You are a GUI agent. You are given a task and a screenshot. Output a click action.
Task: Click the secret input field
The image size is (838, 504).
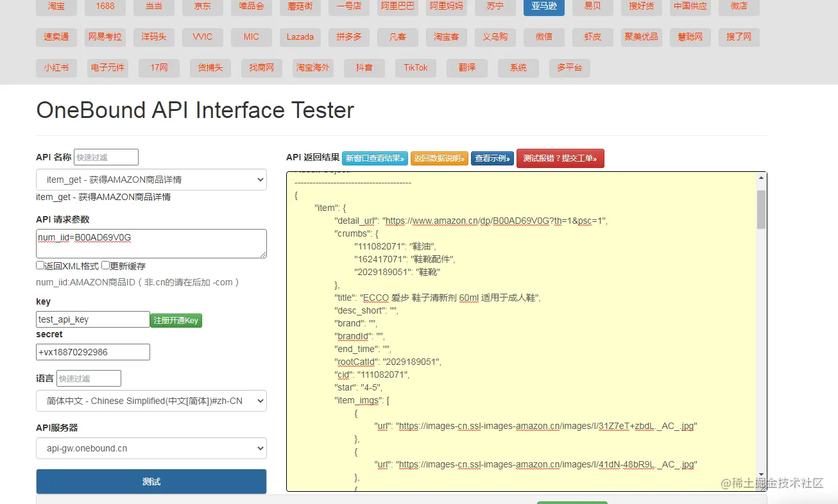coord(93,352)
